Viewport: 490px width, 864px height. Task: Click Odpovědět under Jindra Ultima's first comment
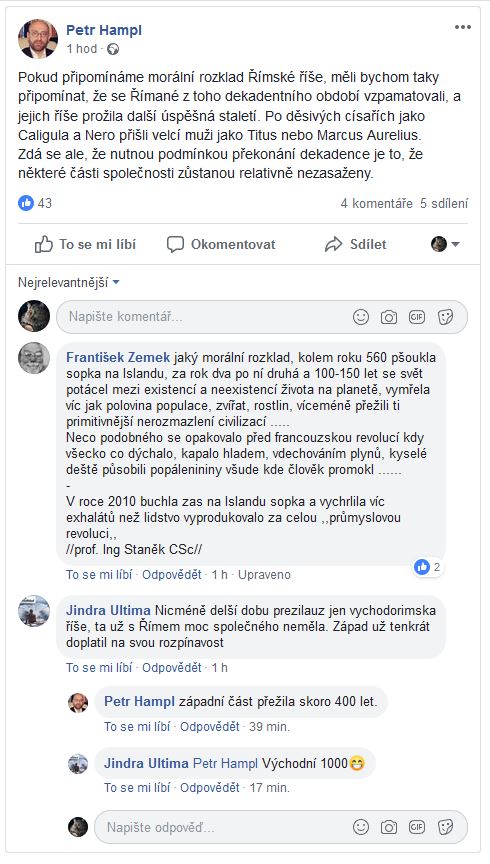point(171,667)
